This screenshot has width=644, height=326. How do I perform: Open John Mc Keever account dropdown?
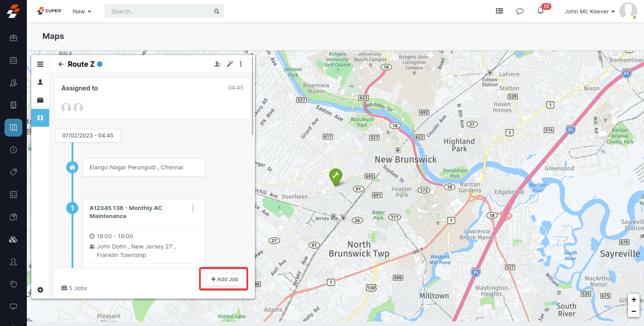pyautogui.click(x=589, y=11)
